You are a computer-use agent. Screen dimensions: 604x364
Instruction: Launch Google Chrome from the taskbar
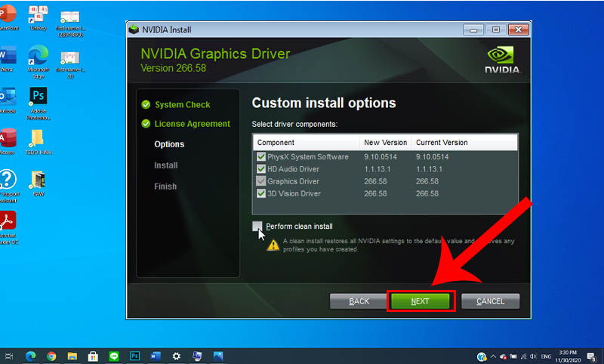tap(51, 356)
